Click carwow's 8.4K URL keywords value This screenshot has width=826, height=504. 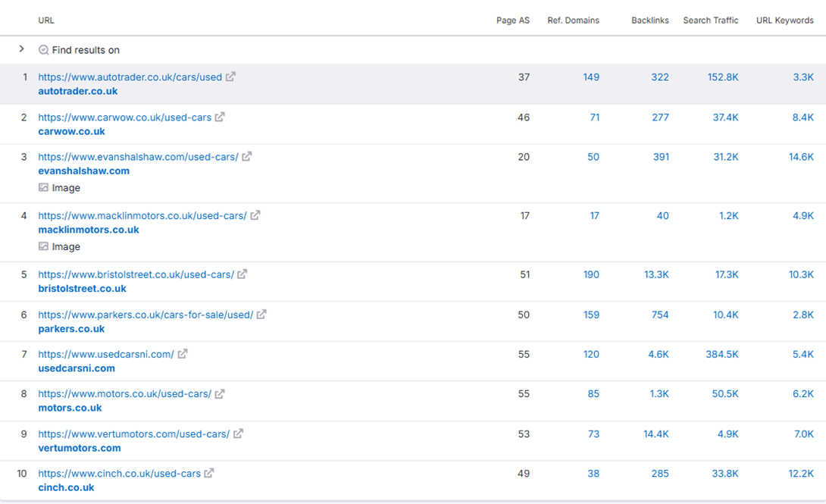[803, 117]
